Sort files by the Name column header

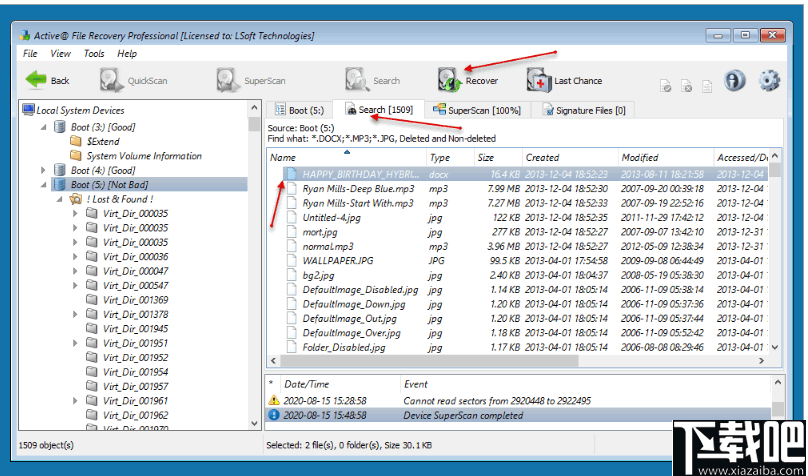(347, 157)
